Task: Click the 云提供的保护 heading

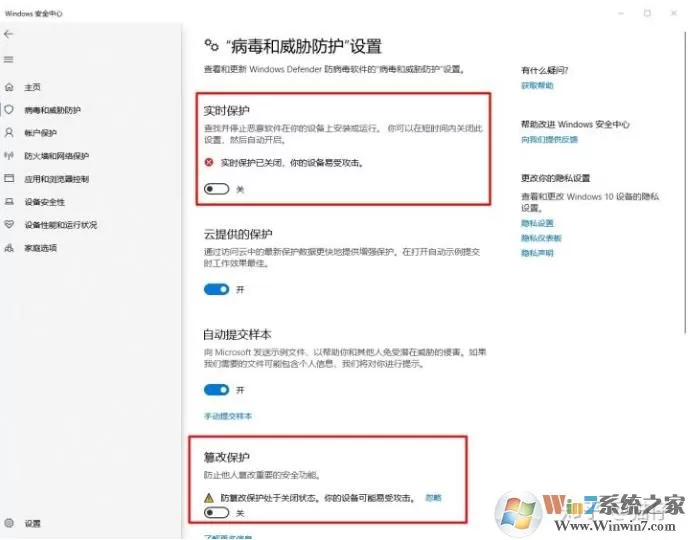Action: (x=238, y=234)
